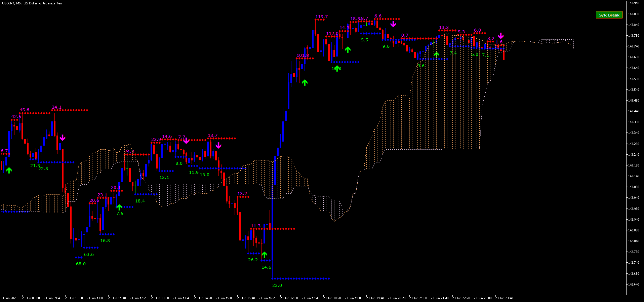Click the 18.4 green support label
The width and height of the screenshot is (644, 302).
tap(140, 201)
